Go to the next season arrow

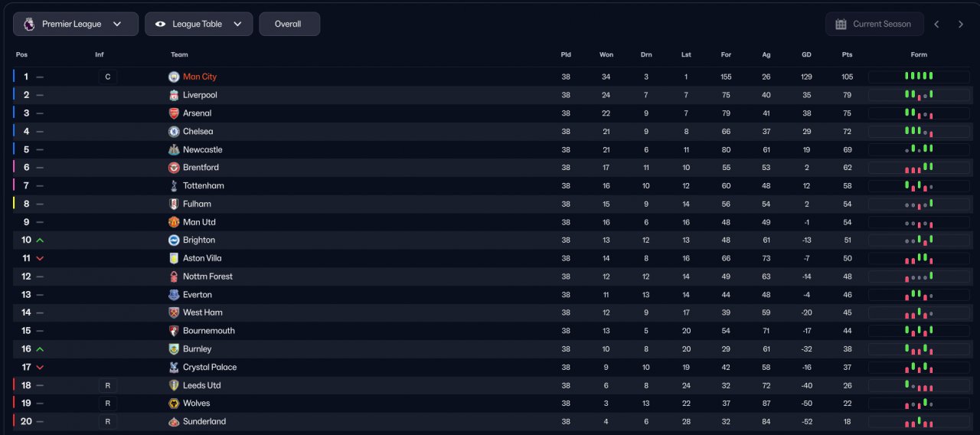click(x=961, y=24)
